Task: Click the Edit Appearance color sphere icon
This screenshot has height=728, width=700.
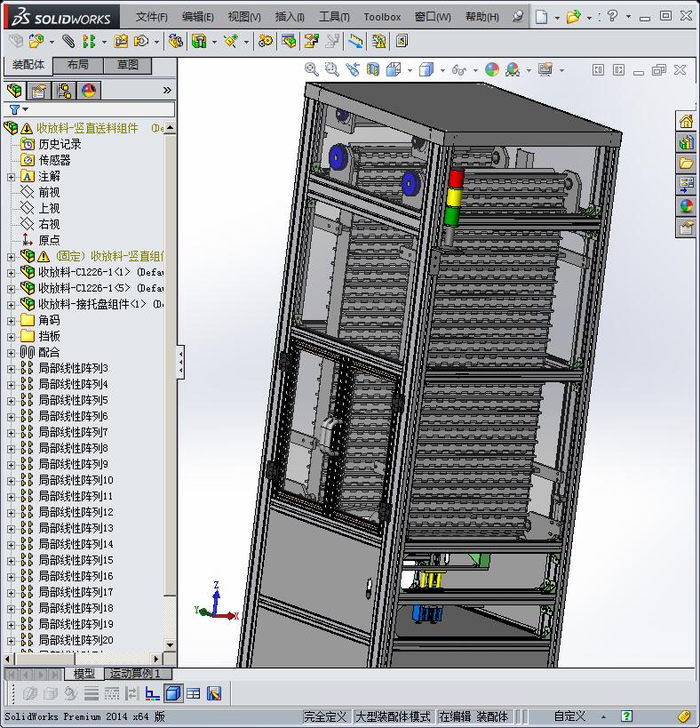Action: click(492, 69)
